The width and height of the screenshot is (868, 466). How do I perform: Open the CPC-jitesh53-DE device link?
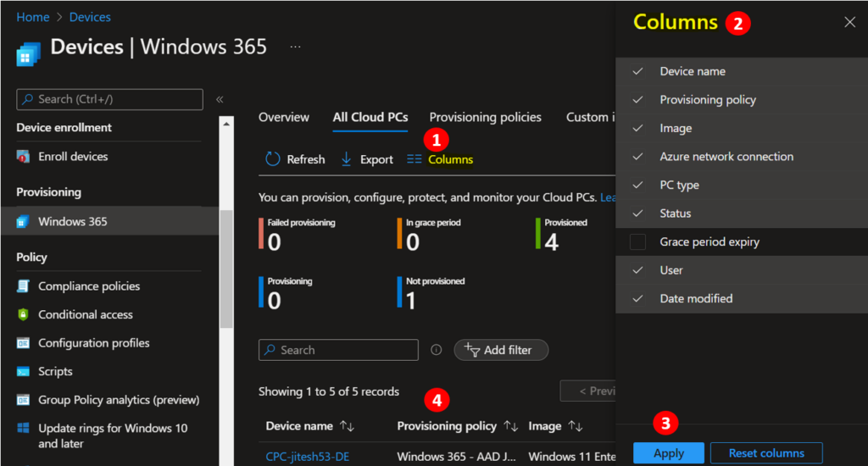coord(307,457)
